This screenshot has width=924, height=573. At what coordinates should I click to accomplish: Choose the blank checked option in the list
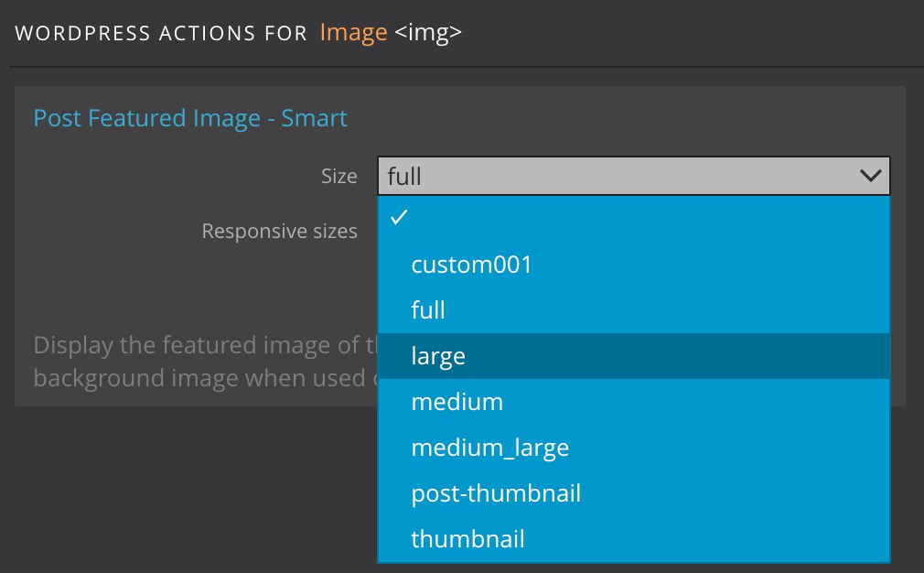[x=633, y=218]
